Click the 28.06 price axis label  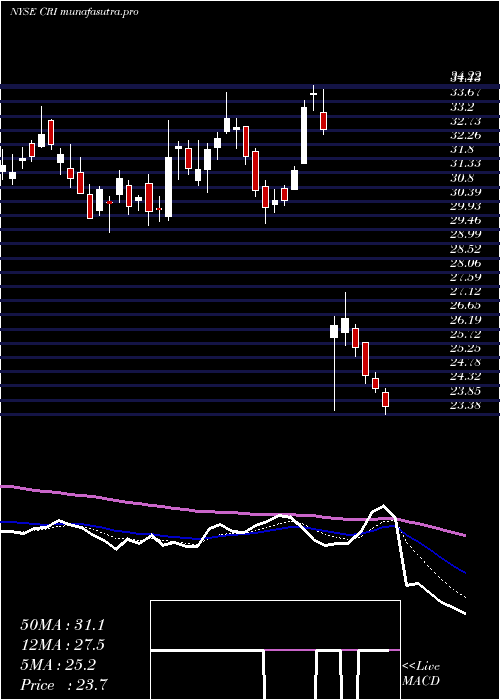[465, 263]
